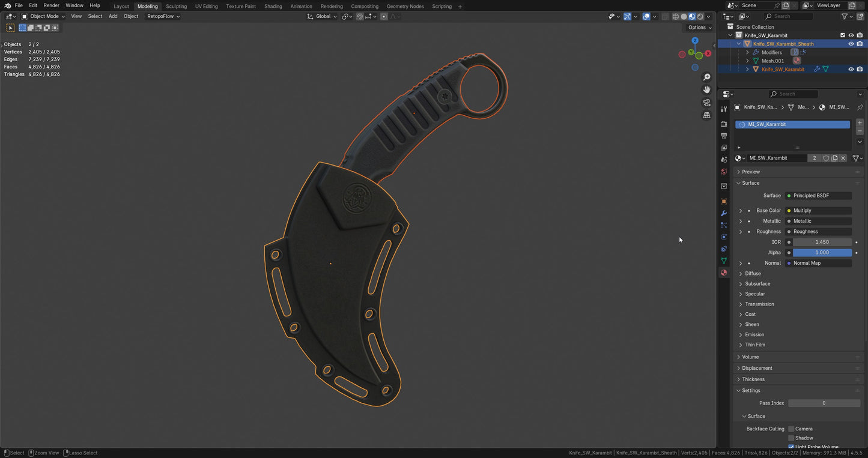Viewport: 868px width, 458px height.
Task: Open the Object Mode dropdown
Action: pos(43,16)
